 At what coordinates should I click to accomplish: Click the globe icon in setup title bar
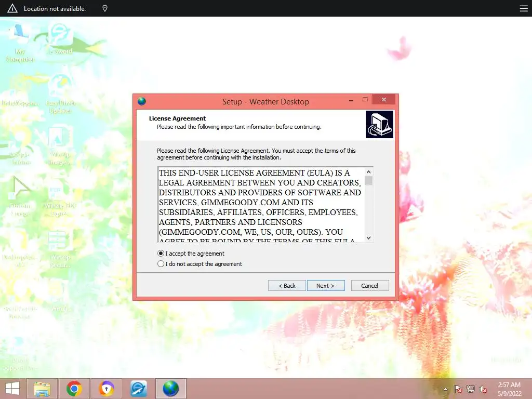coord(142,101)
